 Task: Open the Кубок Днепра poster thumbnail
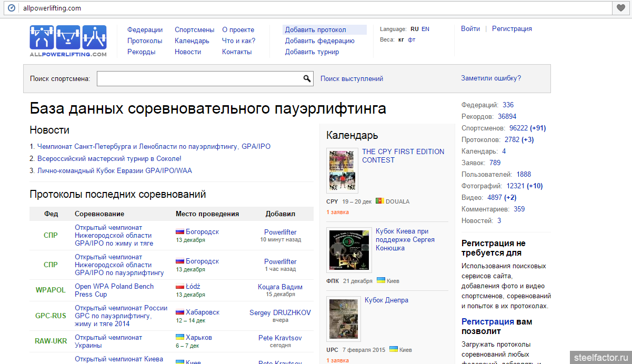tap(343, 319)
